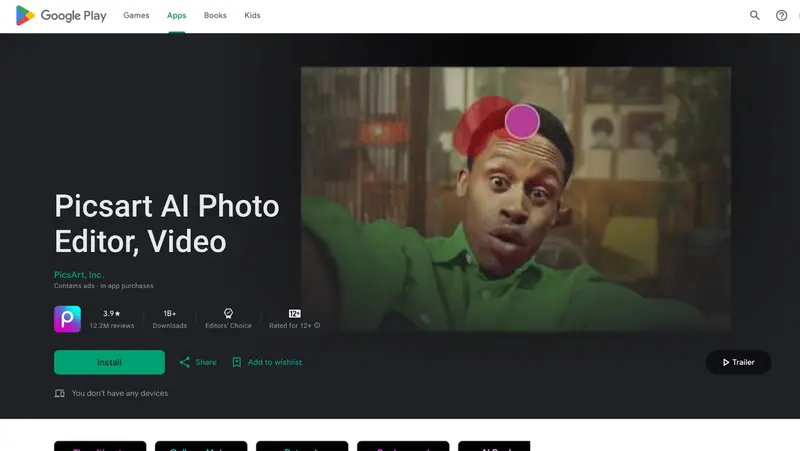Open the Help center icon

pyautogui.click(x=781, y=15)
